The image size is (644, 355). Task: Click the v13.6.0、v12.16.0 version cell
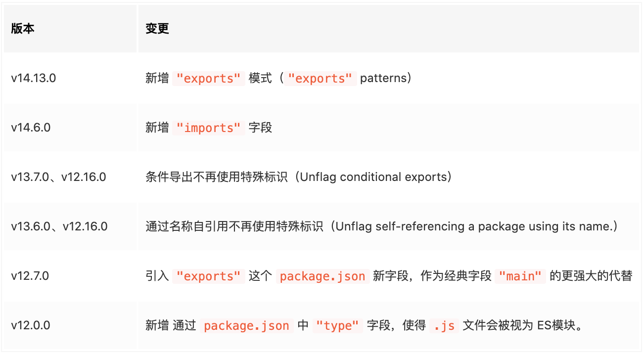pos(59,226)
